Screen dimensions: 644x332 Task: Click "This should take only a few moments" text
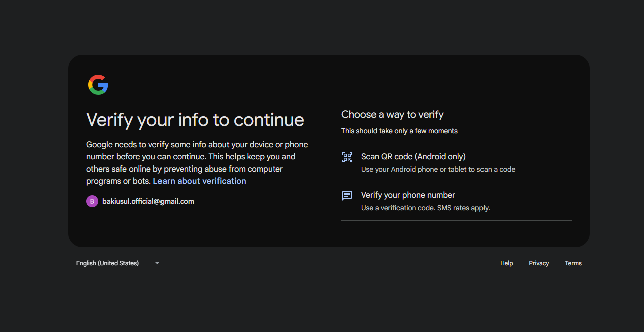click(399, 131)
